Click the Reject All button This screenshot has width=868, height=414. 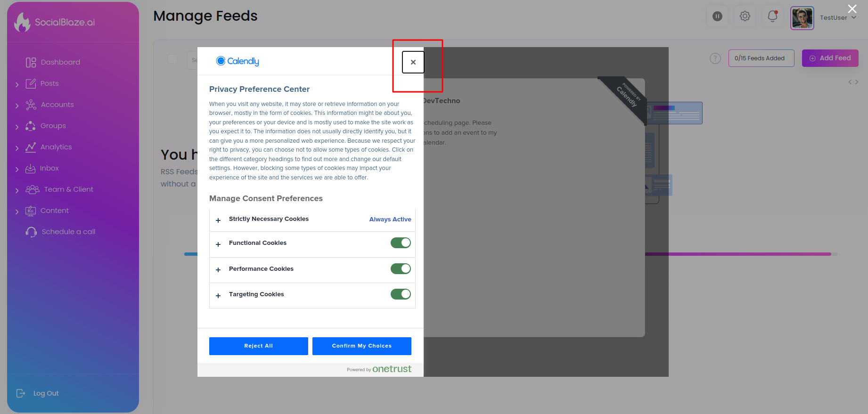click(x=259, y=346)
